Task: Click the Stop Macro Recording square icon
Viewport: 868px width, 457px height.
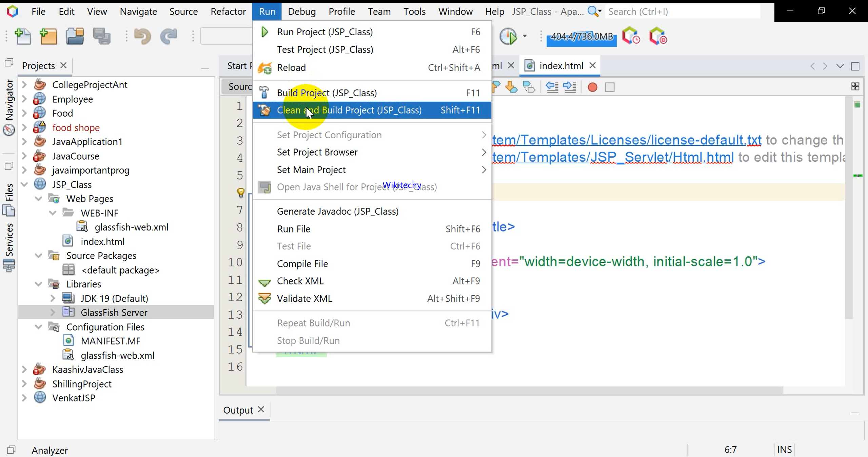Action: 610,87
